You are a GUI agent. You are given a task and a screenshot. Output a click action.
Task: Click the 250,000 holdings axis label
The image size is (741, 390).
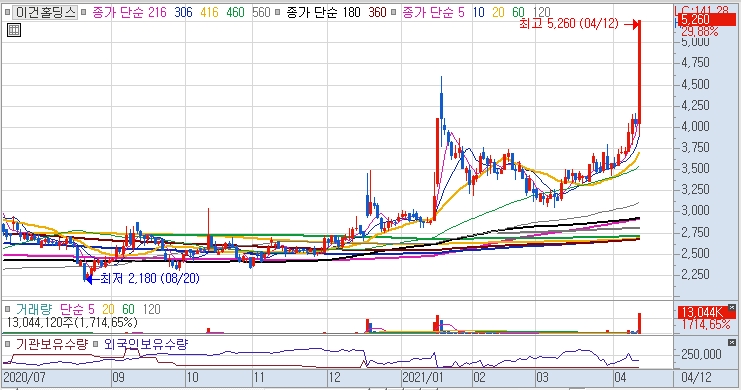[701, 354]
